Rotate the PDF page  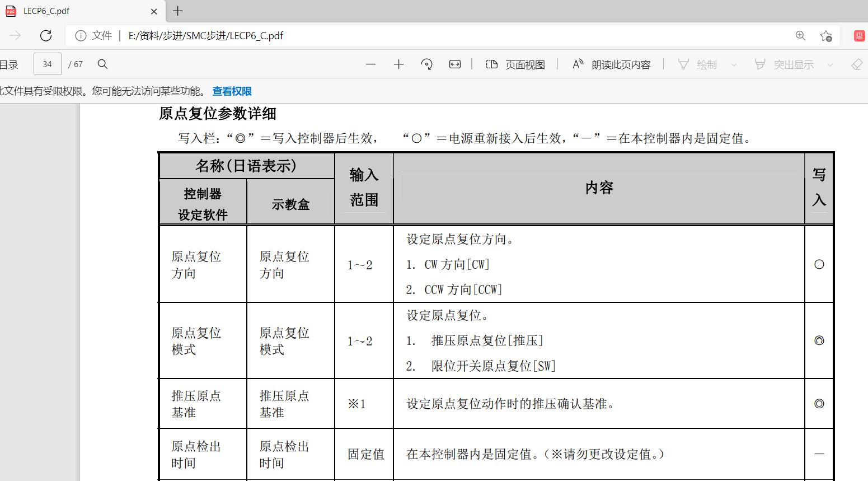click(426, 64)
